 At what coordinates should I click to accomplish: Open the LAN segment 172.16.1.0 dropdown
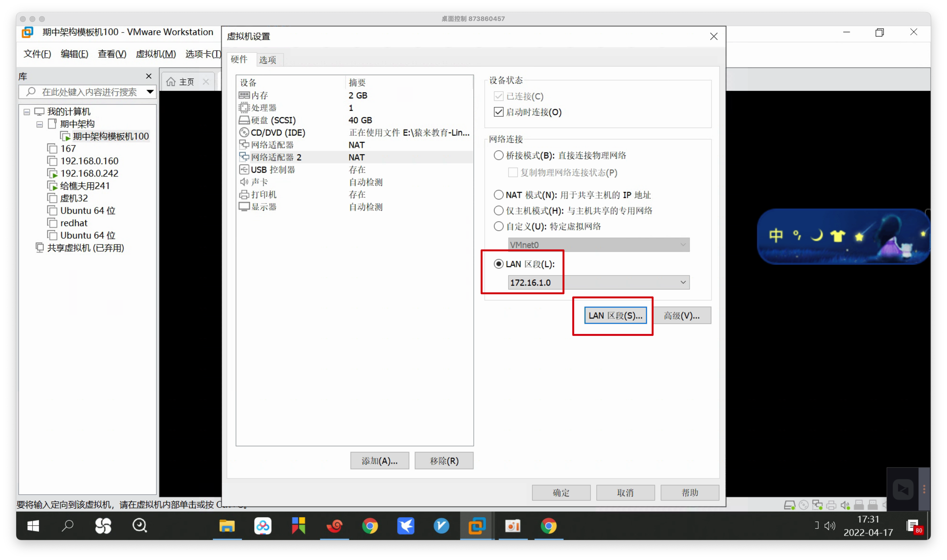(682, 283)
